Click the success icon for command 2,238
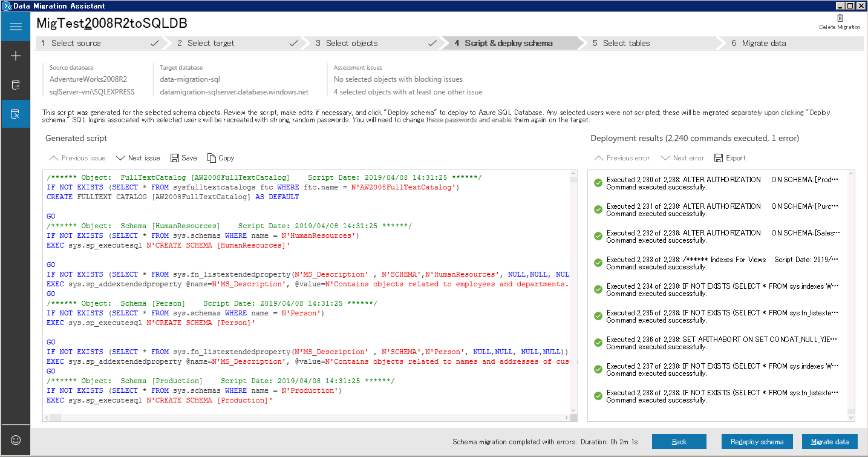868x457 pixels. coord(598,396)
